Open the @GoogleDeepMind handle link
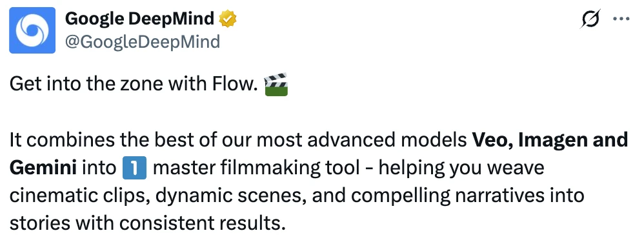 click(143, 41)
